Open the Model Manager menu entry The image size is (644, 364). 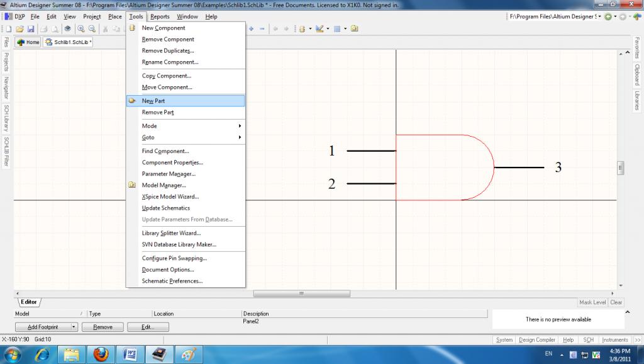click(x=164, y=185)
